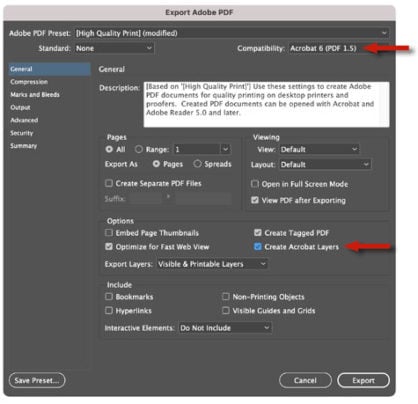418x404 pixels.
Task: Cancel the PDF export dialog
Action: click(x=305, y=380)
